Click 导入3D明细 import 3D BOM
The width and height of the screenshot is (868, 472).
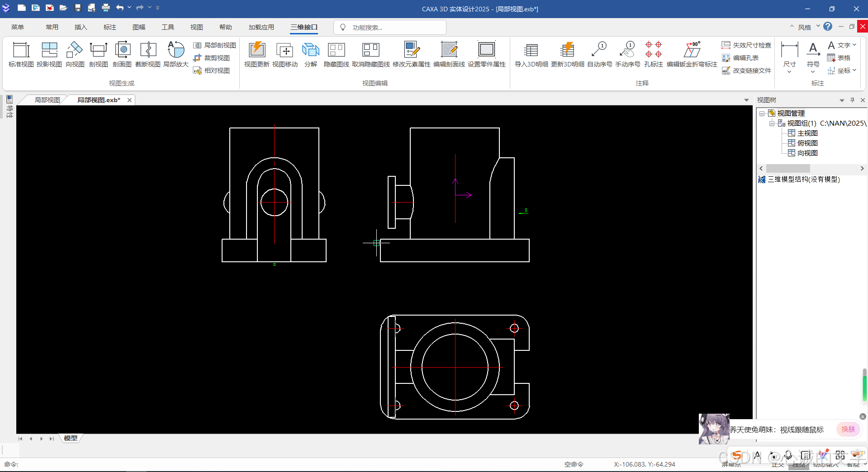point(531,55)
